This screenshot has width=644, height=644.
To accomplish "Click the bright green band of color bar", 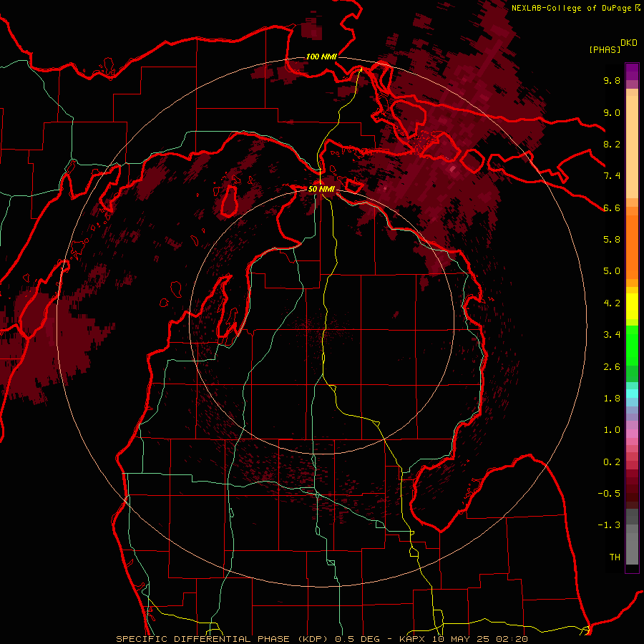I will (x=632, y=345).
